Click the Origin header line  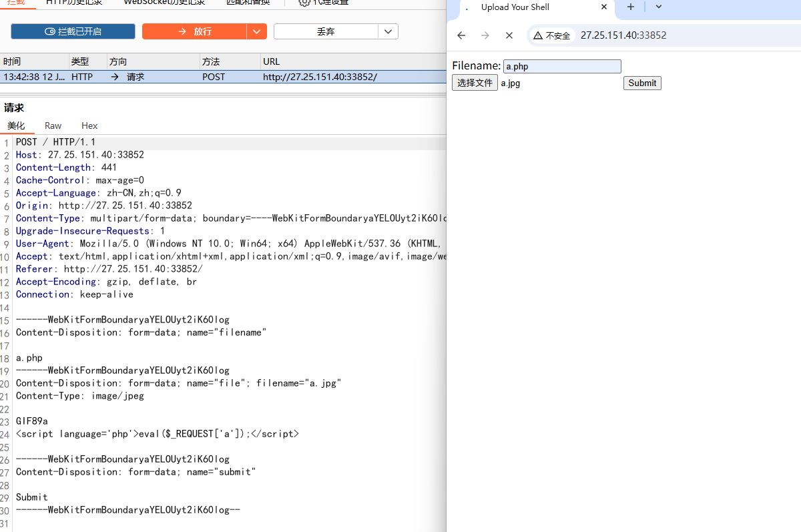[x=104, y=206]
